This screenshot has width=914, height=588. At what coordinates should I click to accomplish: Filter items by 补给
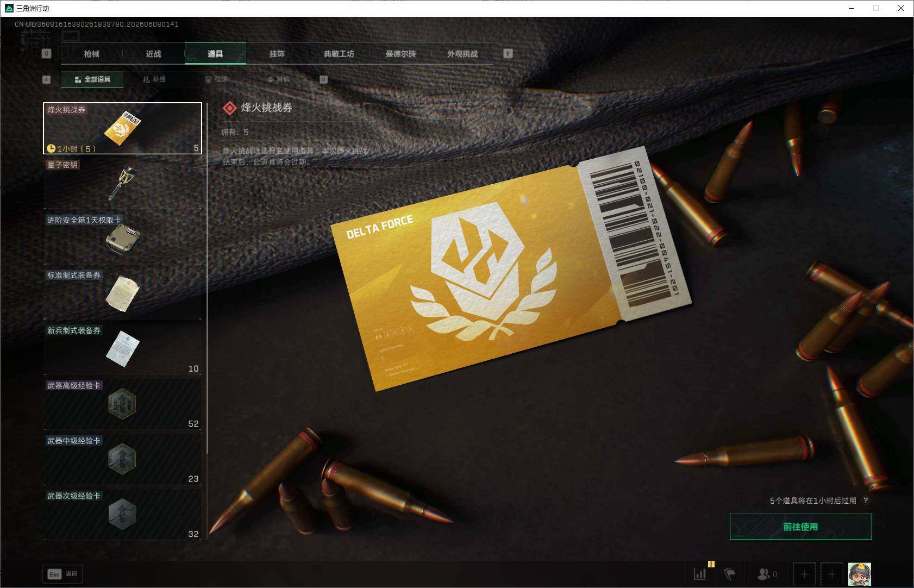point(154,79)
